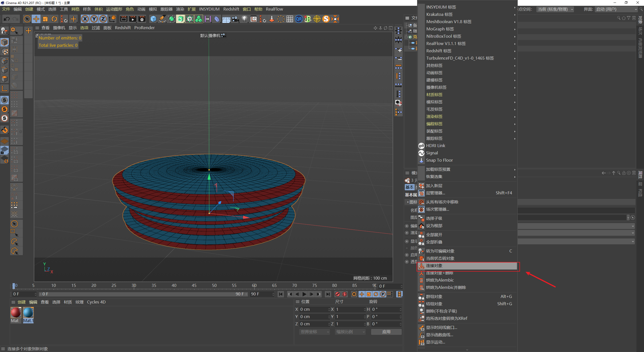Click the 层管理器... menu entry
This screenshot has height=352, width=644.
(467, 193)
